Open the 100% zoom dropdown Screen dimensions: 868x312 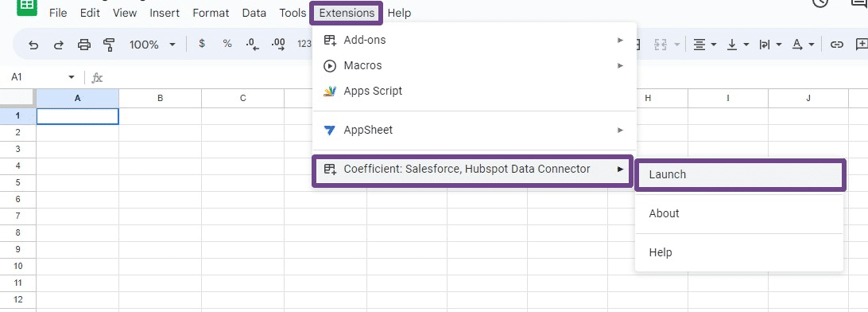coord(153,45)
